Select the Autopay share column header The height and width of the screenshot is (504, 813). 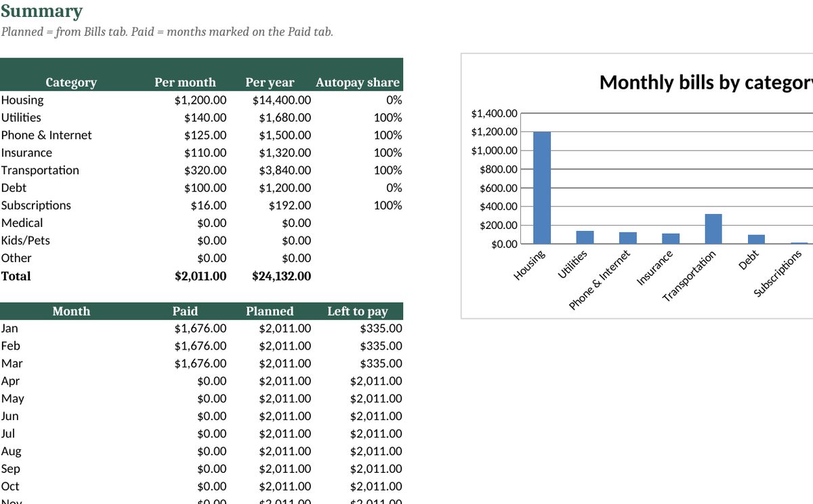358,83
